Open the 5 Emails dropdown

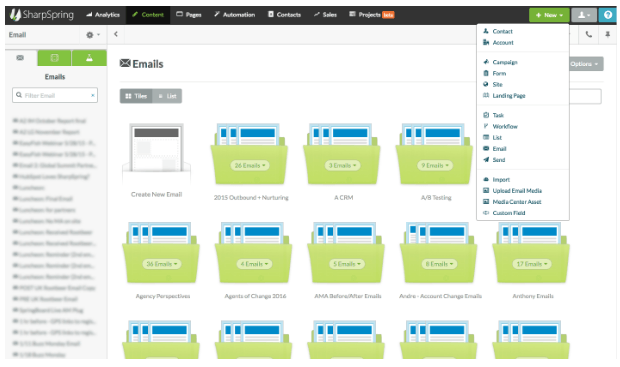click(x=347, y=264)
